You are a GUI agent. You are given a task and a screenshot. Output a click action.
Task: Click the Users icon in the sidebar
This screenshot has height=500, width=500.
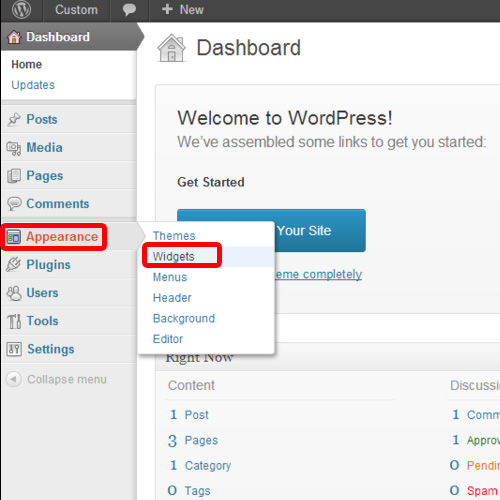point(14,293)
